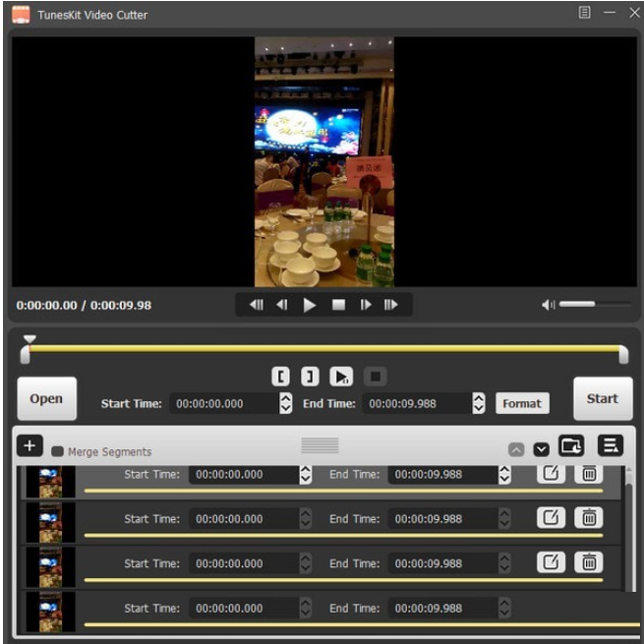The width and height of the screenshot is (644, 644).
Task: Click third segment End Time field
Action: coord(442,563)
